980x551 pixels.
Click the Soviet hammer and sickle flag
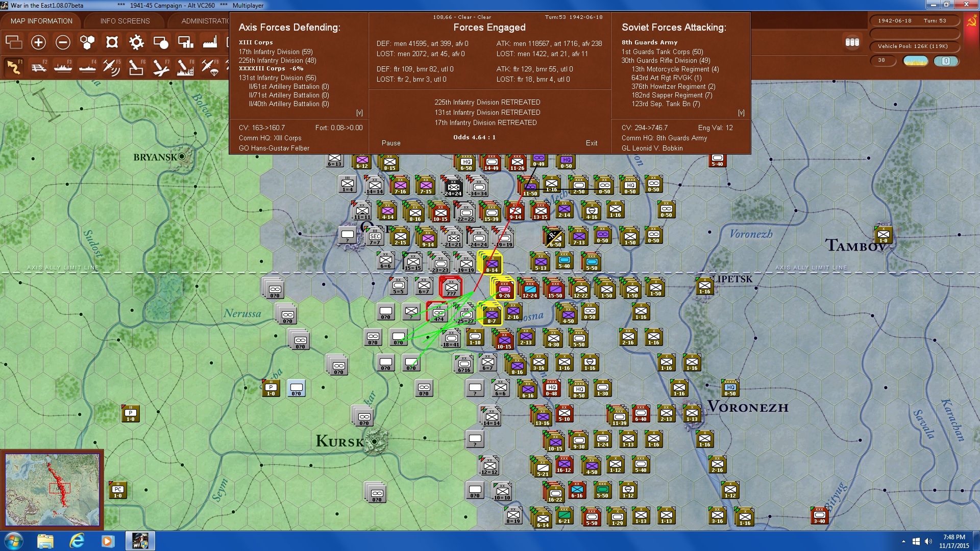pos(971,21)
